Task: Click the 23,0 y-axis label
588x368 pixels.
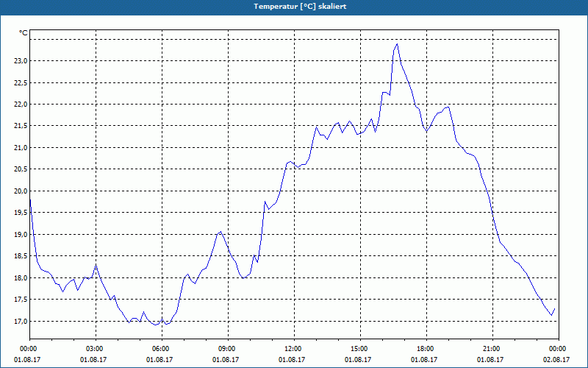Action: tap(21, 61)
